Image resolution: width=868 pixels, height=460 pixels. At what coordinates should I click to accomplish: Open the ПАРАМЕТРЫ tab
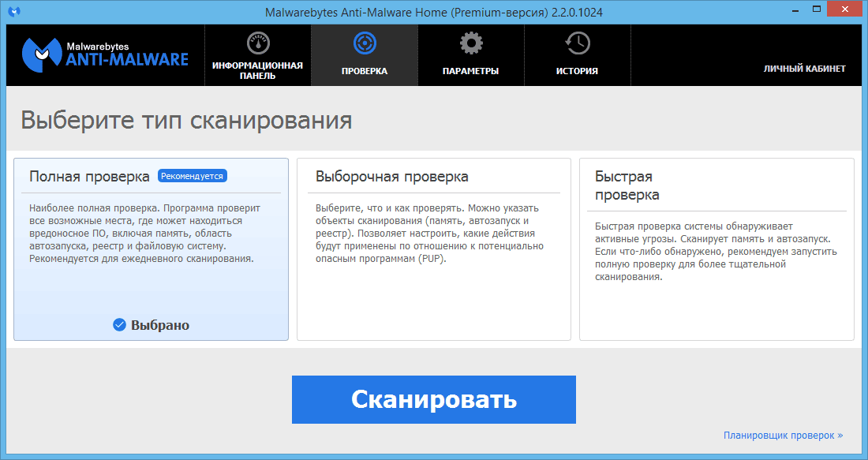pyautogui.click(x=470, y=55)
